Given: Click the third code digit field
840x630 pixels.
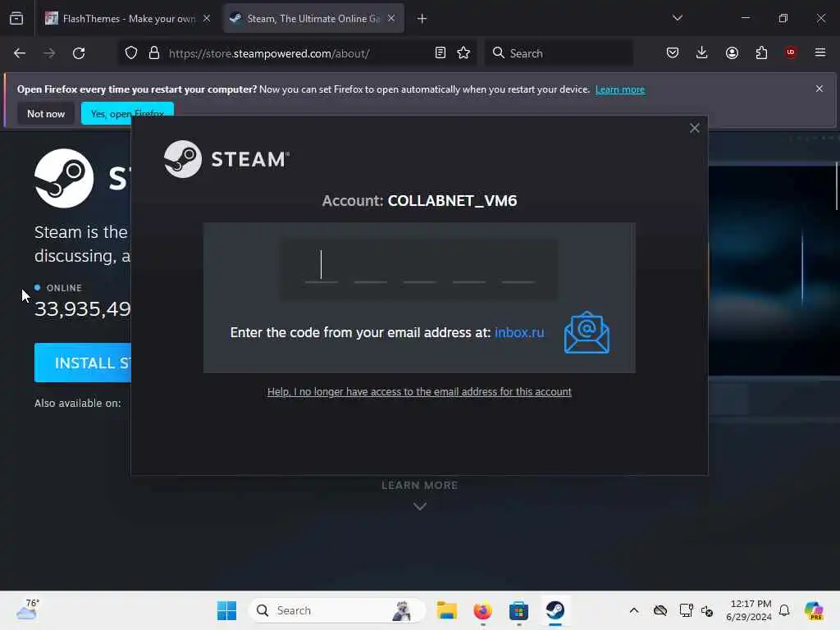Looking at the screenshot, I should pyautogui.click(x=419, y=266).
